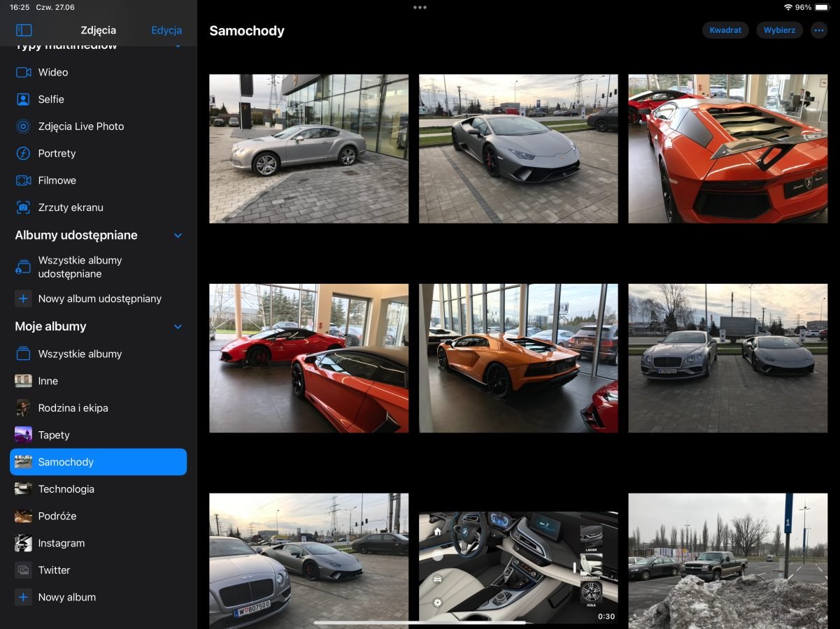The image size is (840, 629).
Task: Select the Twitter album
Action: [99, 570]
